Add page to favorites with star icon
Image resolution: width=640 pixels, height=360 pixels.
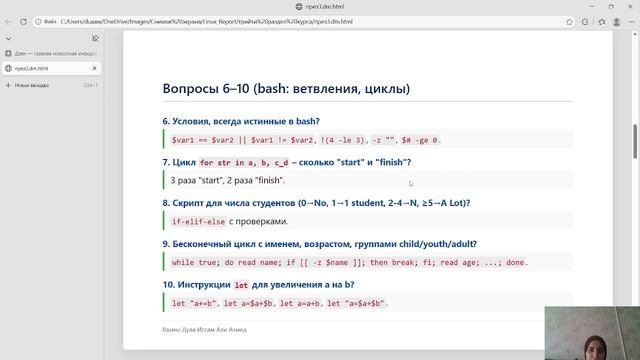click(569, 22)
